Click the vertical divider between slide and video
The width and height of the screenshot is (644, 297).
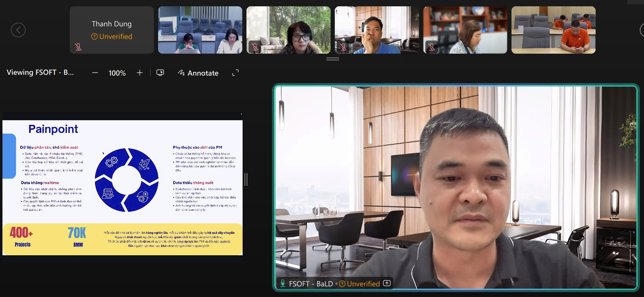click(246, 180)
